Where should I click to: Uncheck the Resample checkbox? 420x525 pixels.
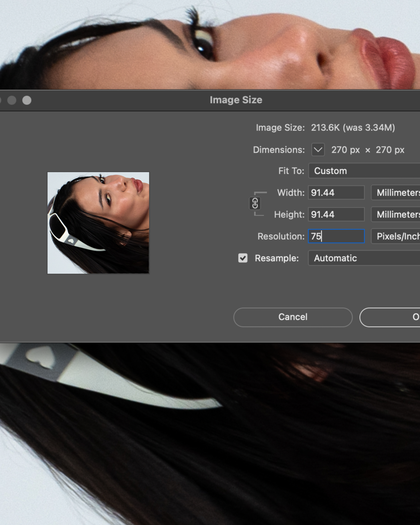[243, 258]
